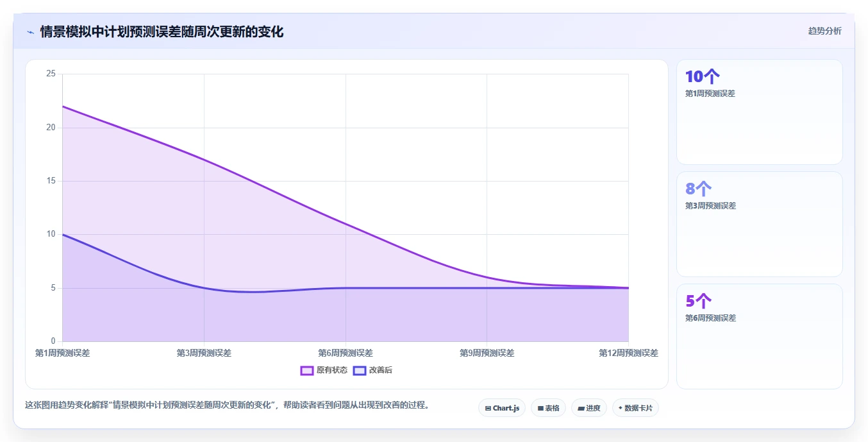
Task: Select the 数据卡片 tag chip
Action: (x=635, y=408)
